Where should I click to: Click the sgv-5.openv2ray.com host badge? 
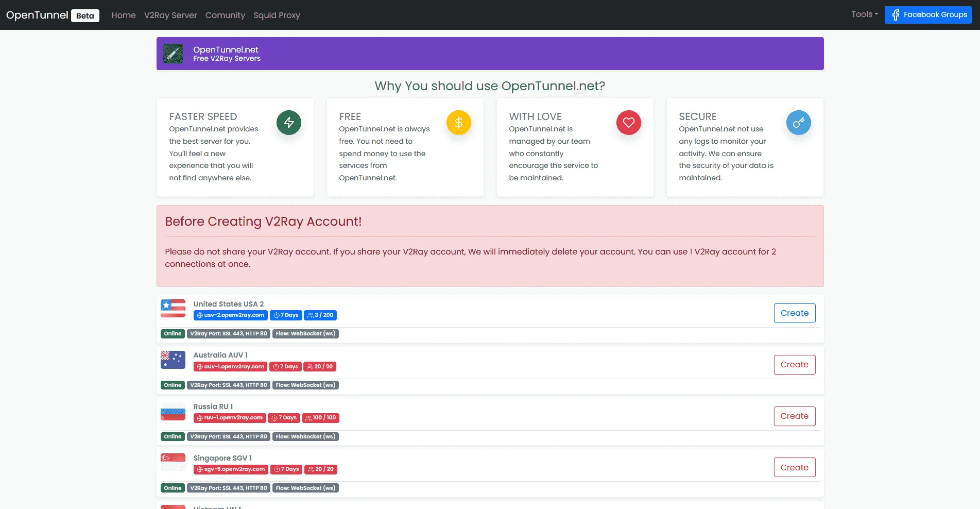[x=231, y=469]
